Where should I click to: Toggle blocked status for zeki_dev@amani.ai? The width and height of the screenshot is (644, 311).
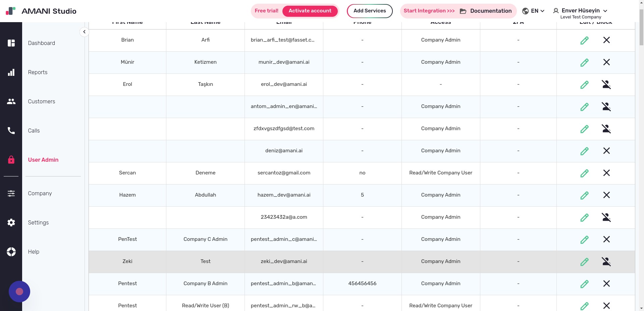(x=606, y=262)
